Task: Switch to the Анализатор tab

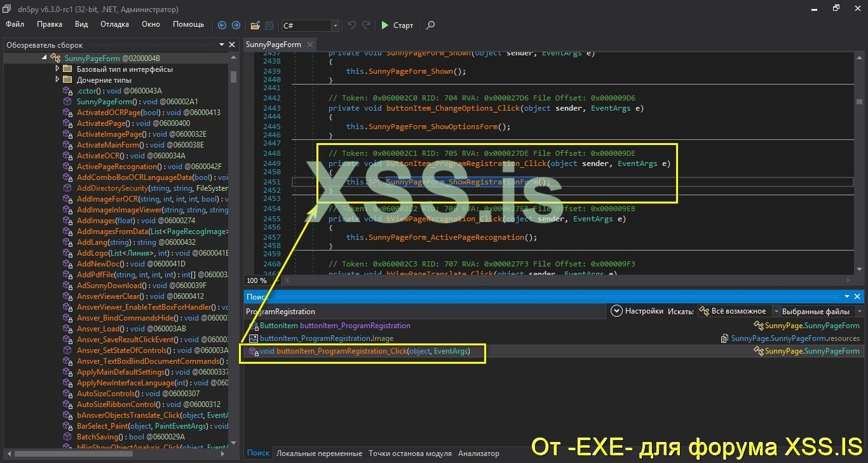Action: point(478,453)
